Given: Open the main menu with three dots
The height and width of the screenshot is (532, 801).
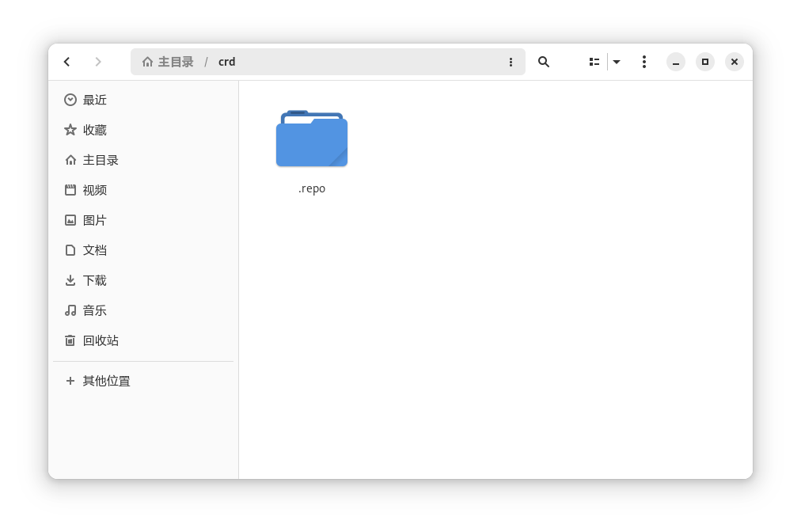Looking at the screenshot, I should click(644, 62).
